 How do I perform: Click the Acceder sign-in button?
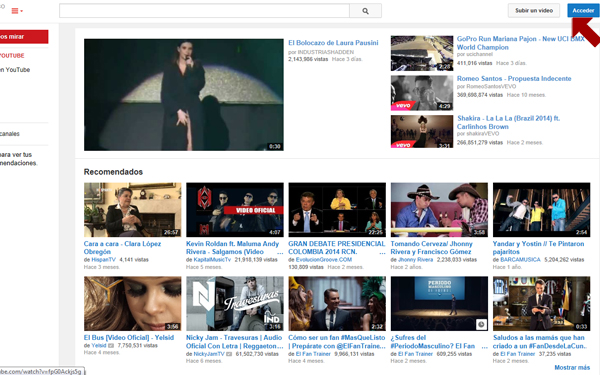pos(583,10)
